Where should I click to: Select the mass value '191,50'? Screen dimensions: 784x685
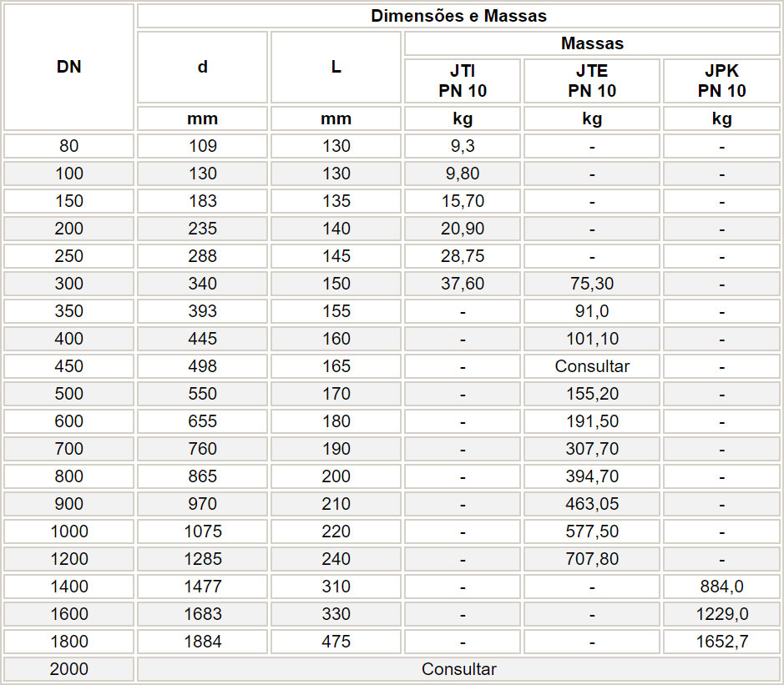click(592, 421)
